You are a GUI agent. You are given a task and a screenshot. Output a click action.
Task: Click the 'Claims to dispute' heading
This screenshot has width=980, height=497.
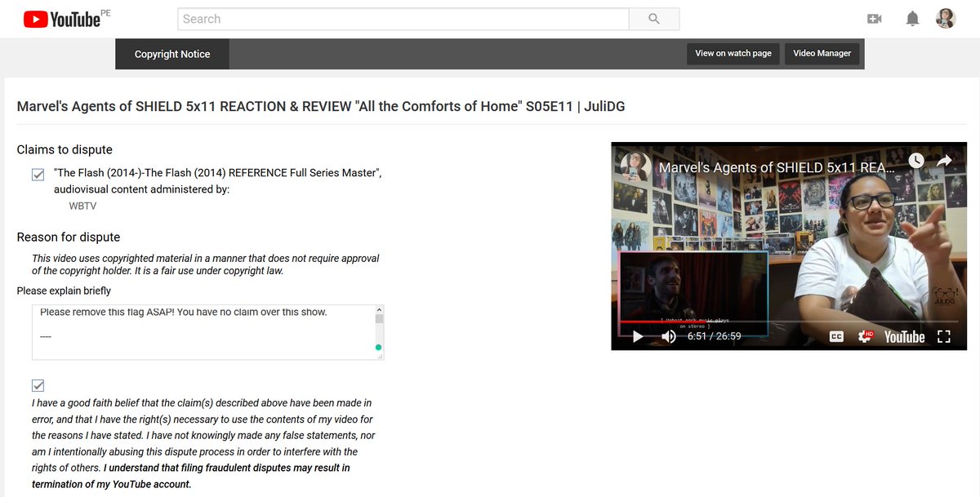[x=65, y=149]
